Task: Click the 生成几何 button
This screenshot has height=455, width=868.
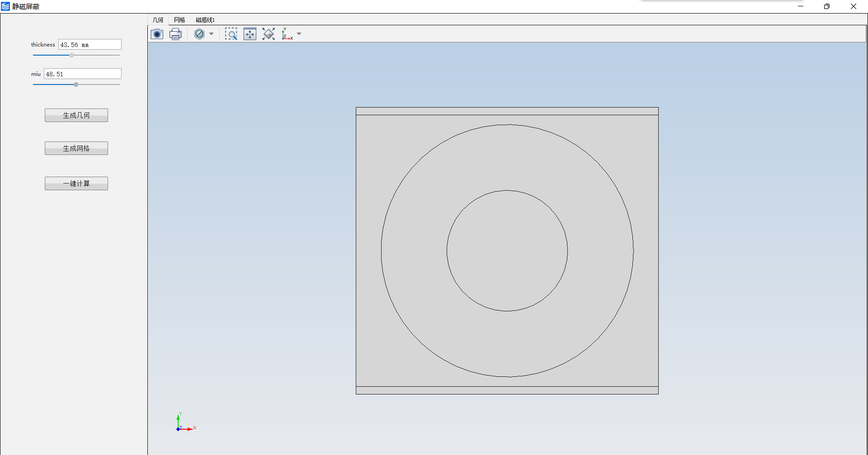Action: click(x=76, y=115)
